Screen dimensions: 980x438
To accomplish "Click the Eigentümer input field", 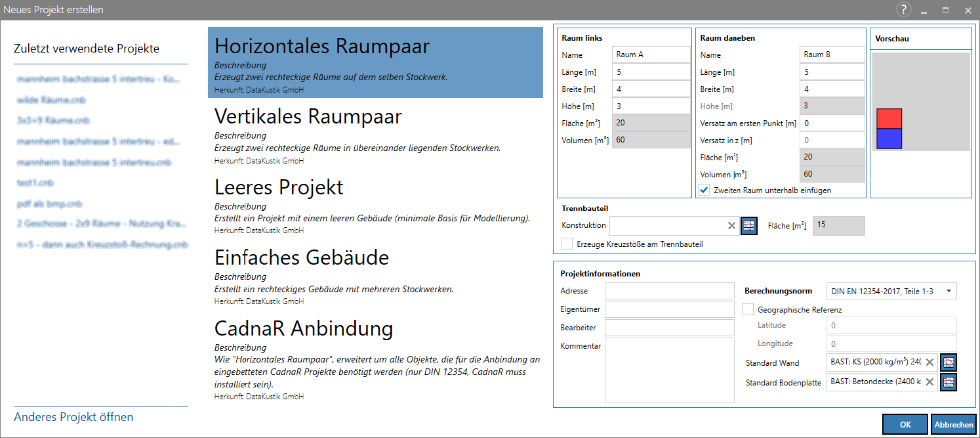I will point(670,309).
